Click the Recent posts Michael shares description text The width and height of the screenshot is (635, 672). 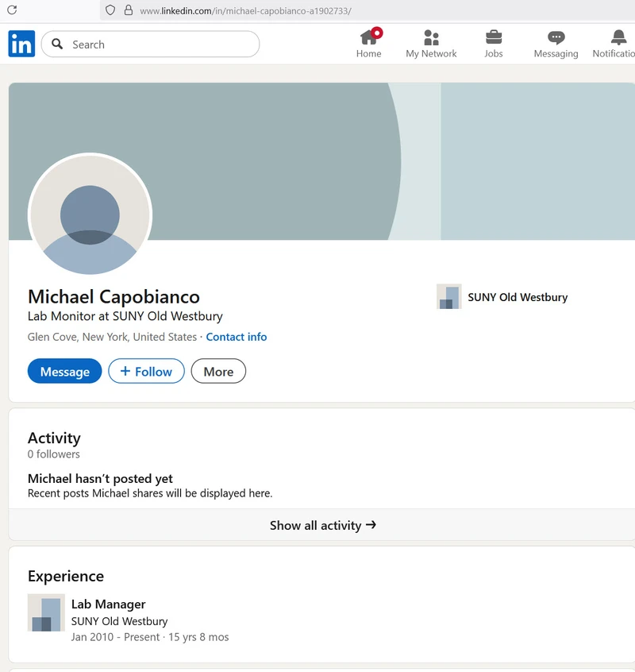[x=150, y=493]
